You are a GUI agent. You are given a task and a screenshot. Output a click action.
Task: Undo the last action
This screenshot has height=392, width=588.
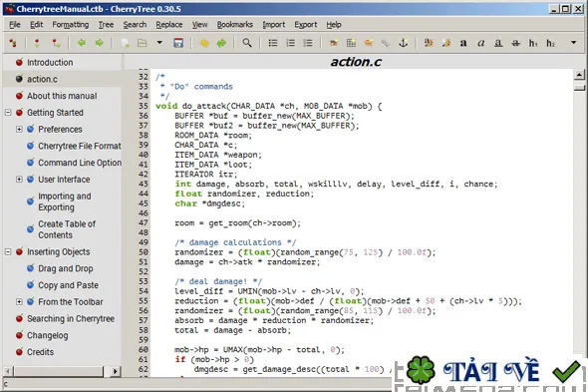204,43
